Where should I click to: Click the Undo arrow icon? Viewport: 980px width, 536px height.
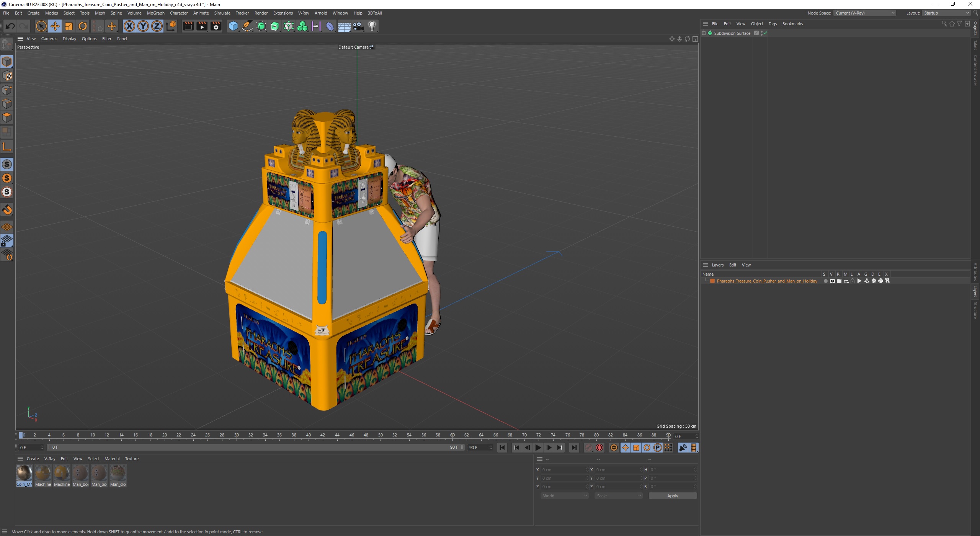pyautogui.click(x=10, y=26)
